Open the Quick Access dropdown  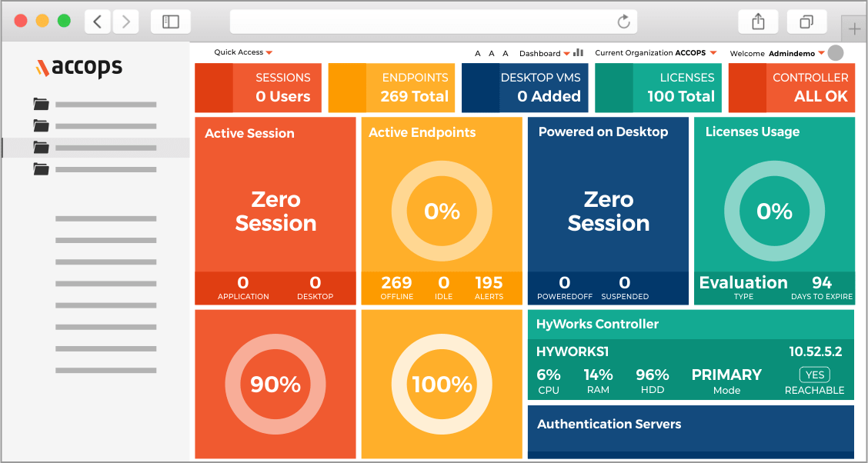[243, 52]
